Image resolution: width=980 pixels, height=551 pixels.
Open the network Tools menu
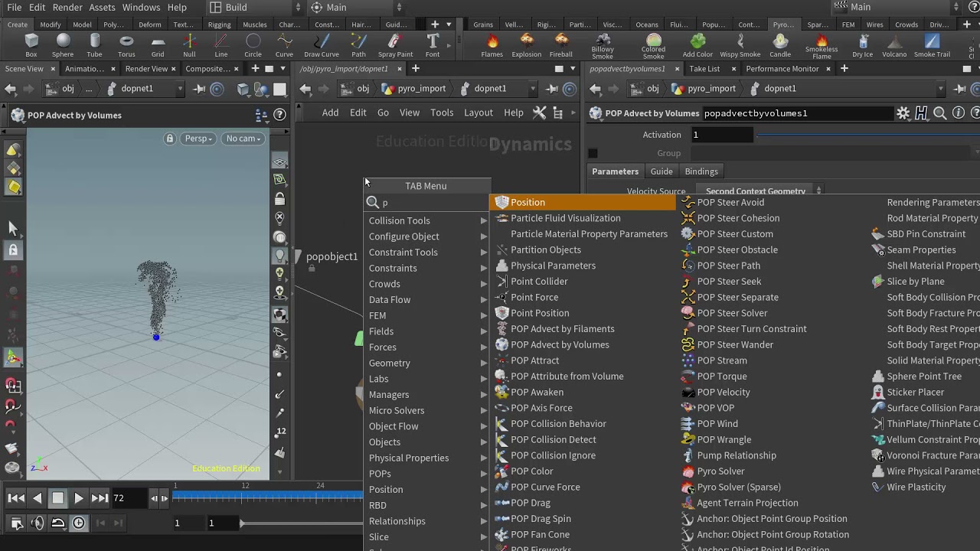tap(442, 112)
